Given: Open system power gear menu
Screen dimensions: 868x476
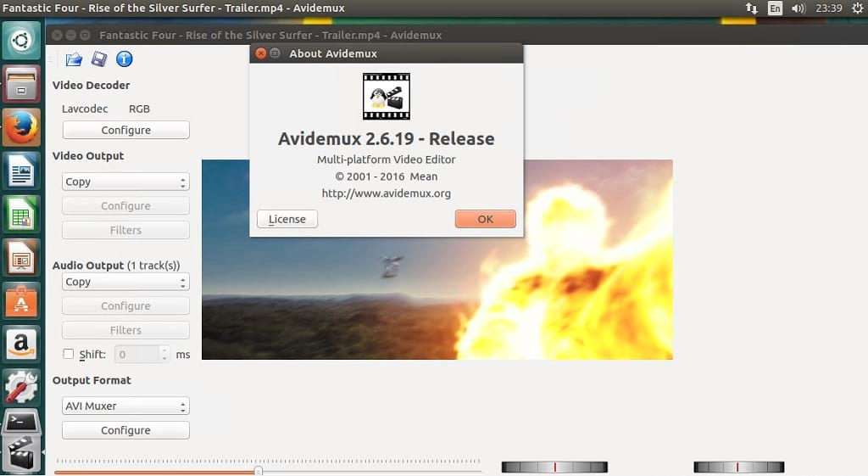Looking at the screenshot, I should (x=857, y=8).
